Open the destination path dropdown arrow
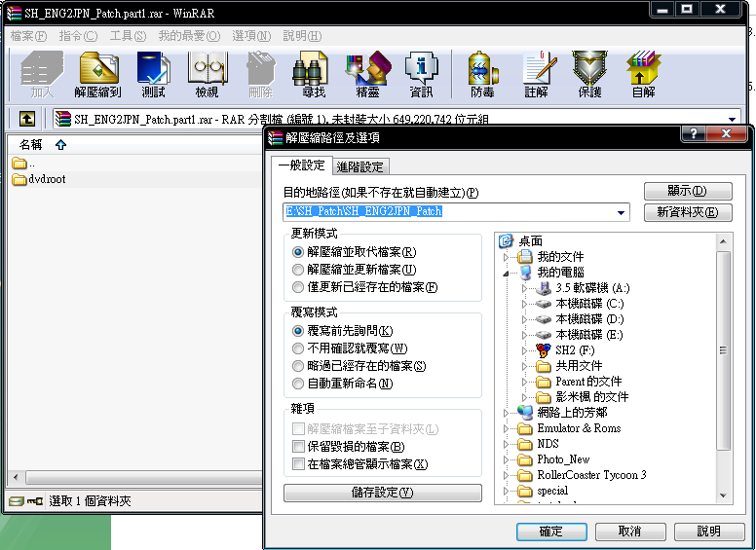 (x=621, y=212)
